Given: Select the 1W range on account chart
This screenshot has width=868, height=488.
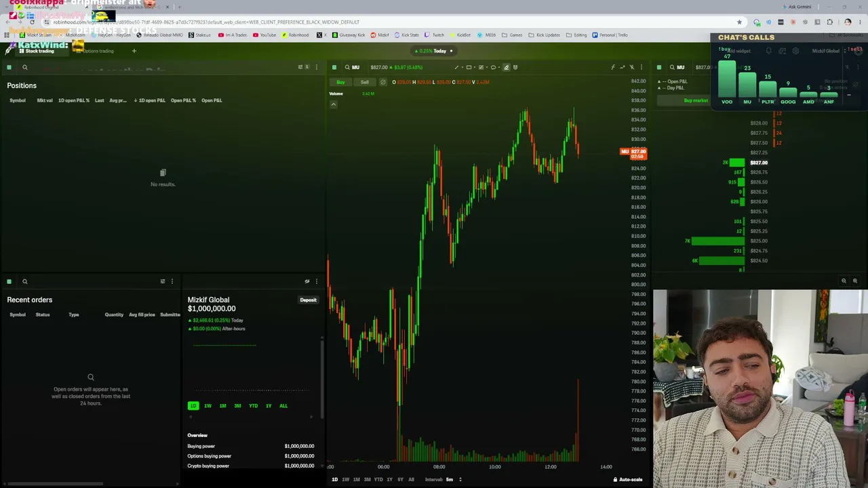Looking at the screenshot, I should tap(208, 406).
